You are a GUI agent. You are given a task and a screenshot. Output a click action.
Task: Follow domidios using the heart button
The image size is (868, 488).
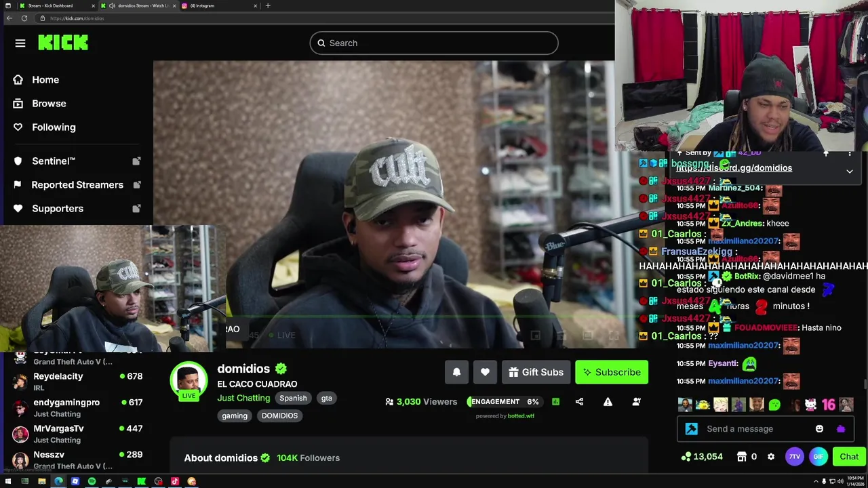pos(485,372)
